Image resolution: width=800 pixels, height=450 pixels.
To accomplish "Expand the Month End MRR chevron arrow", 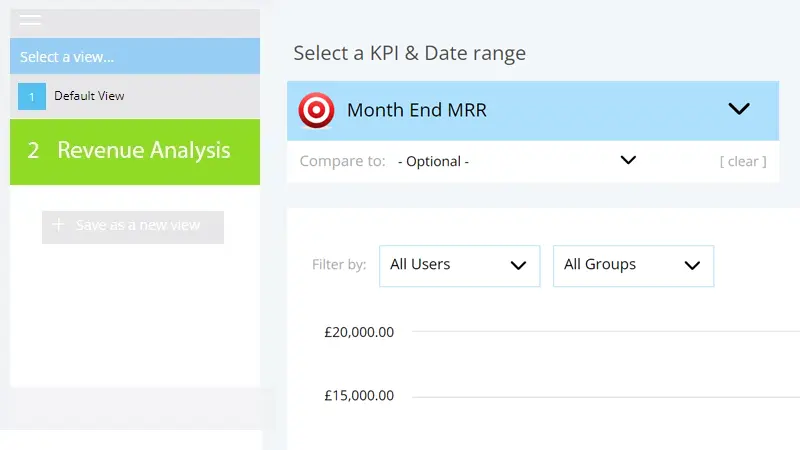I will tap(739, 109).
